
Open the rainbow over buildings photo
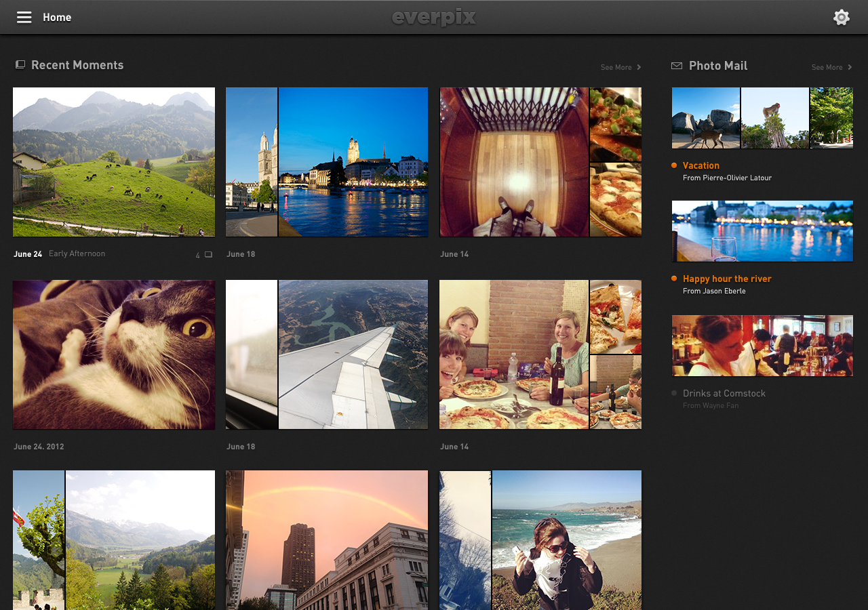[x=327, y=540]
